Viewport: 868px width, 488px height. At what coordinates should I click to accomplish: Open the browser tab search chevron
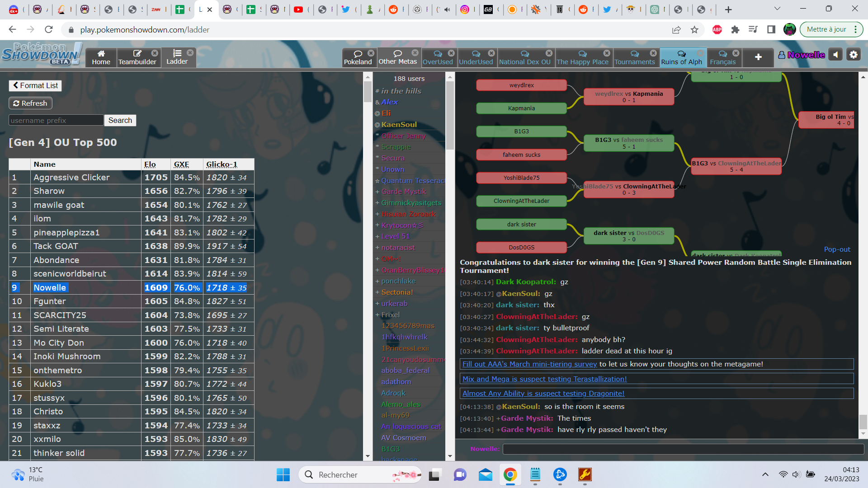(777, 9)
